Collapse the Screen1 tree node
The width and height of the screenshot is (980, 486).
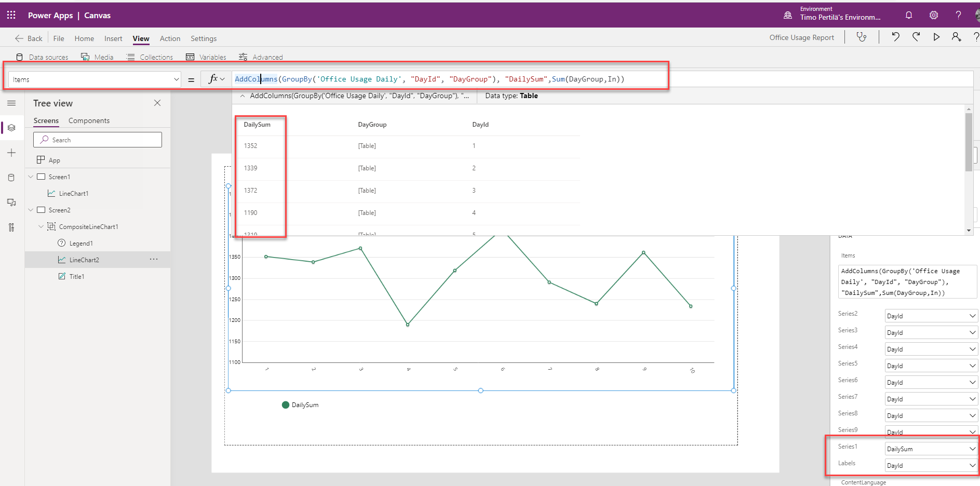point(31,177)
